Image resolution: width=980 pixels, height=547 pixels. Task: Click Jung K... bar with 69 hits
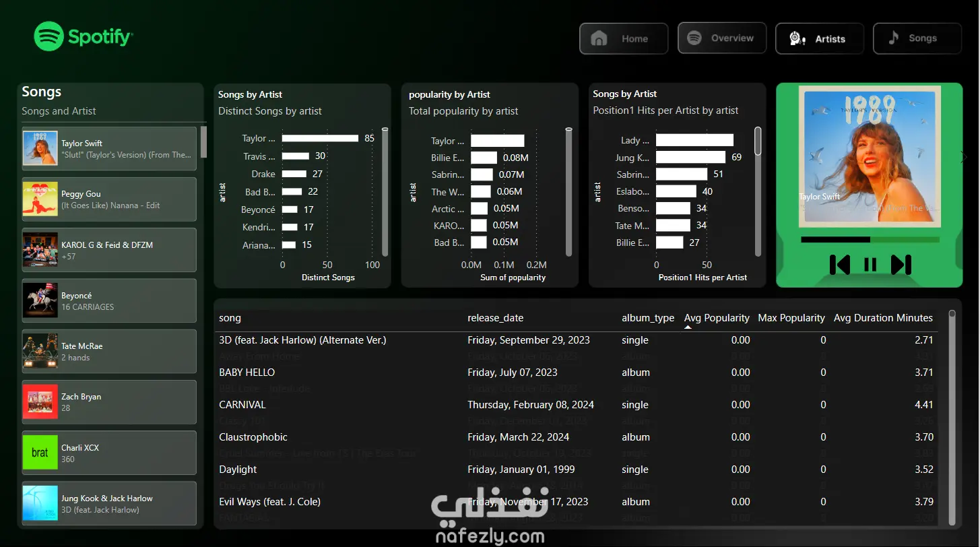point(690,157)
